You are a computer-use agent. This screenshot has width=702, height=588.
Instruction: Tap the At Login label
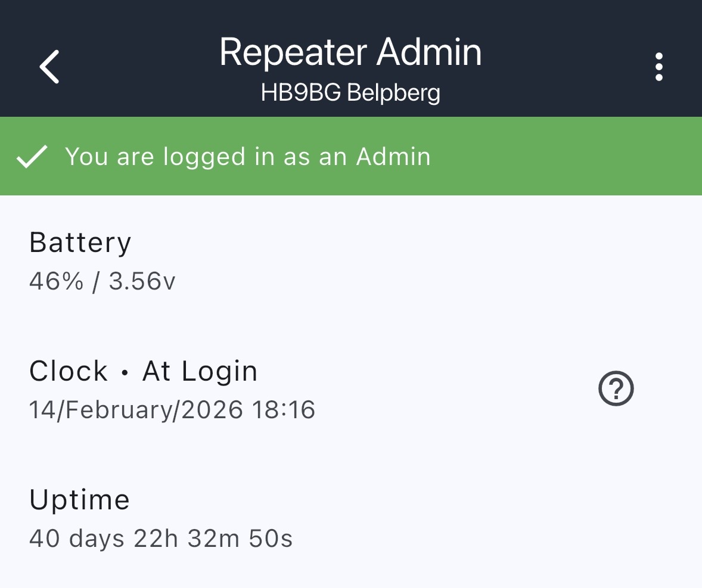(x=200, y=371)
